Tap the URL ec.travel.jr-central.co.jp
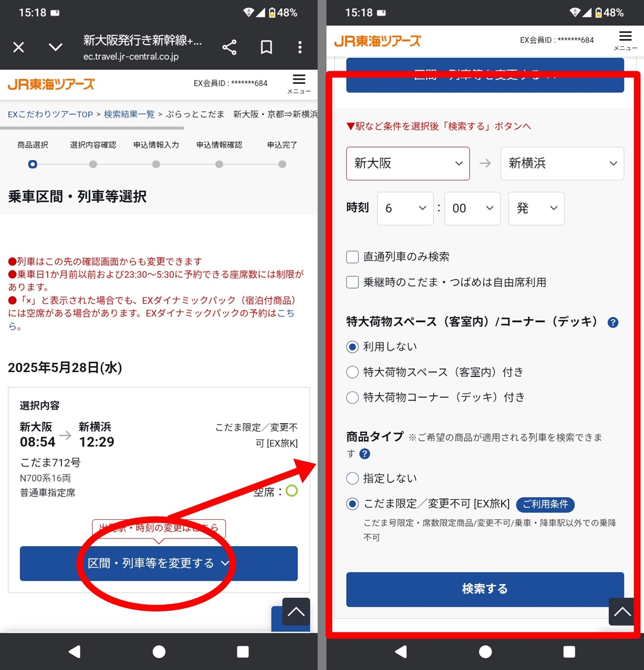Image resolution: width=644 pixels, height=670 pixels. [131, 56]
